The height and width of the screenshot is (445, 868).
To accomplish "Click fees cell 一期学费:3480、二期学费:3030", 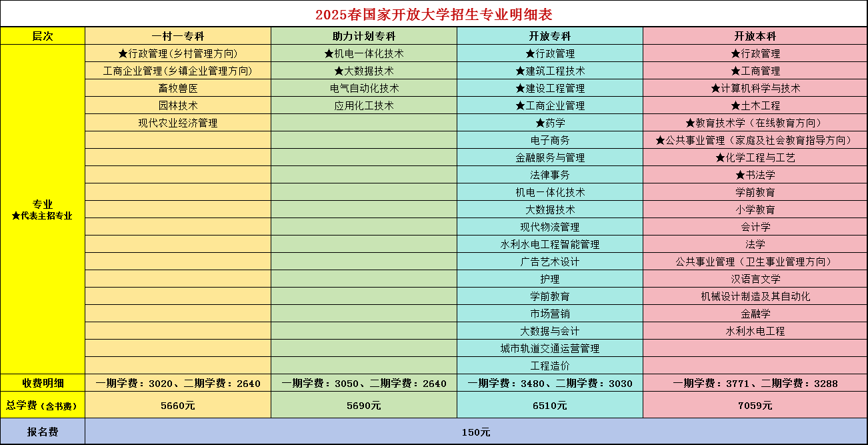I will tap(550, 383).
